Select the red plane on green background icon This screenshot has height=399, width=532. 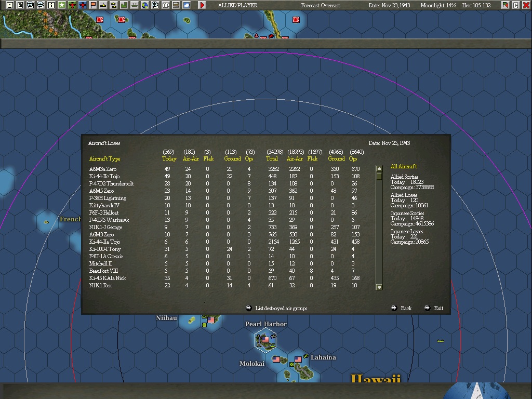pyautogui.click(x=72, y=5)
